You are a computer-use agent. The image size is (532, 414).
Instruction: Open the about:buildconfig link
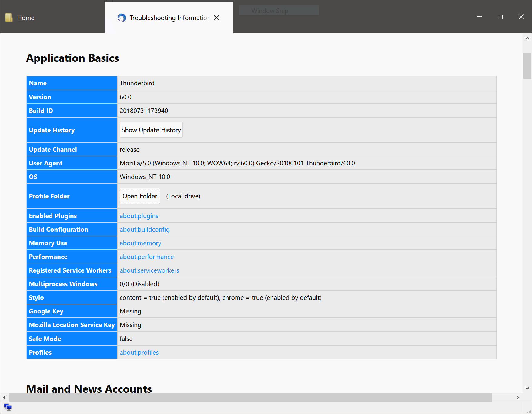click(x=144, y=230)
